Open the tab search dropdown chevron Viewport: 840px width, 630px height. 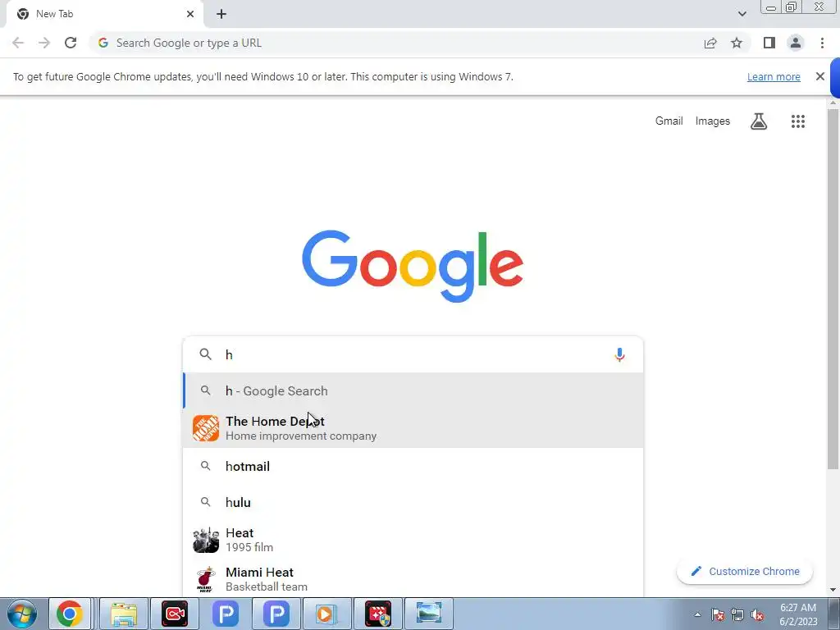(x=742, y=14)
